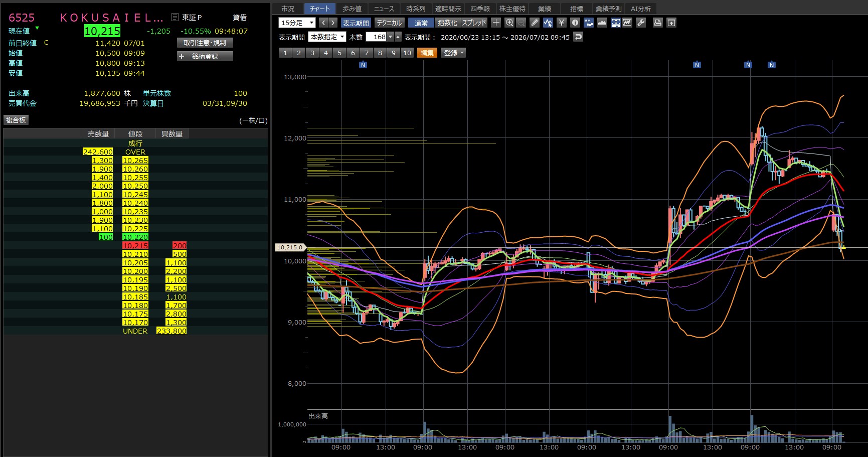Open the 業績 tab
Image resolution: width=868 pixels, height=457 pixels.
[x=545, y=9]
